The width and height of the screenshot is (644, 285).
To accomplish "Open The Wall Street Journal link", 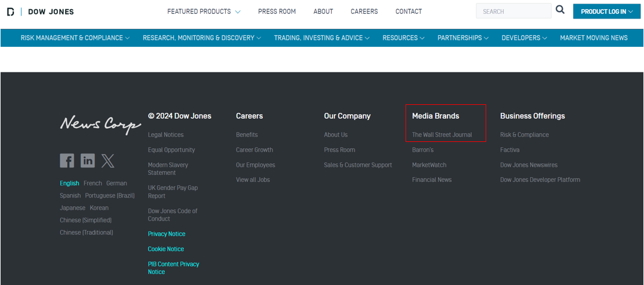I will click(x=442, y=134).
